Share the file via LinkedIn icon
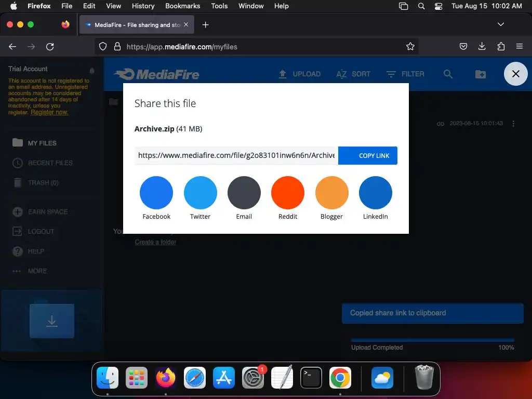532x399 pixels. (x=375, y=192)
